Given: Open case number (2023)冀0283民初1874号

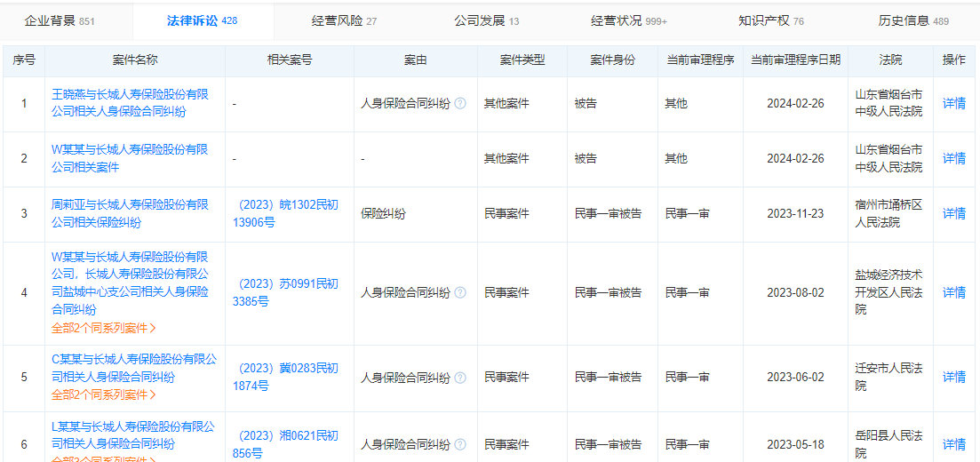Looking at the screenshot, I should 285,378.
